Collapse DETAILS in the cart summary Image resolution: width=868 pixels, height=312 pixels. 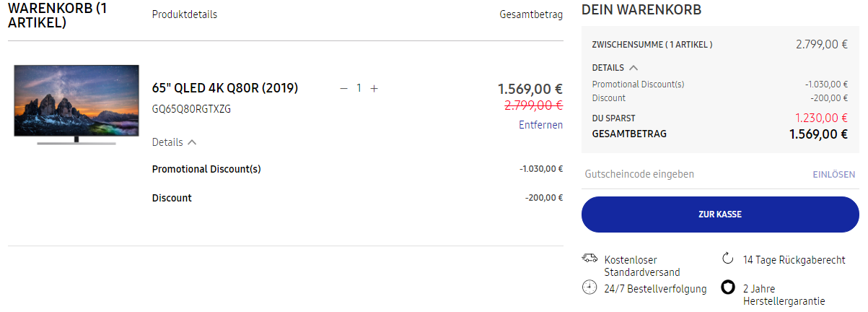click(615, 67)
